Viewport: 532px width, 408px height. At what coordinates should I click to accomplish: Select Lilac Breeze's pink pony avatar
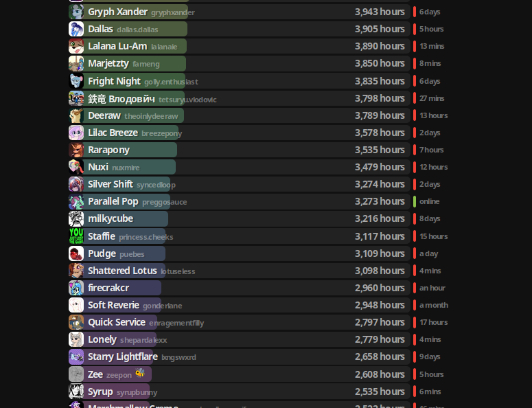[x=76, y=133]
